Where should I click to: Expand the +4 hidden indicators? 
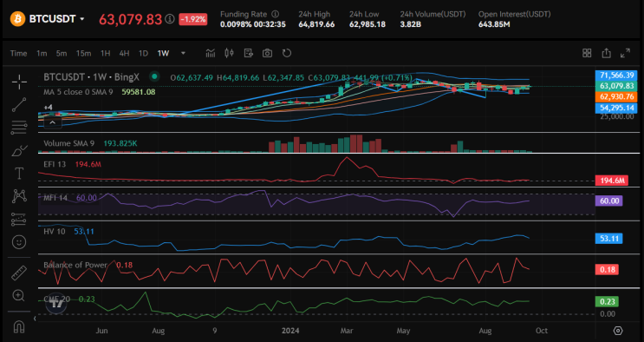point(48,108)
